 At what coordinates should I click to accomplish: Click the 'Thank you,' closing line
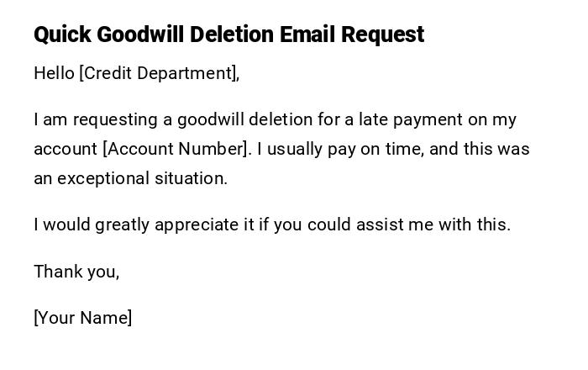coord(76,272)
